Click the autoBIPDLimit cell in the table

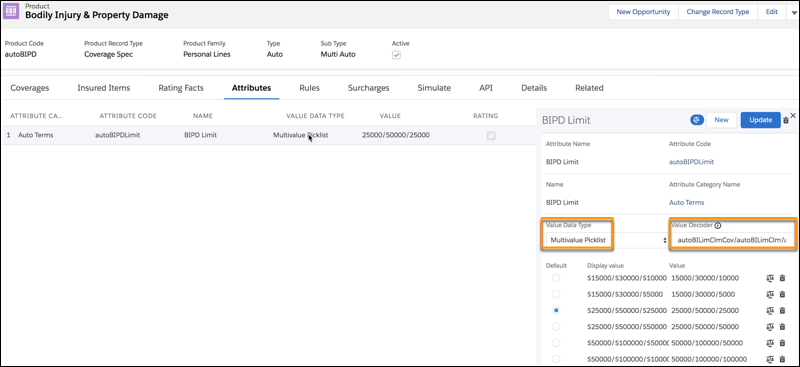click(118, 135)
